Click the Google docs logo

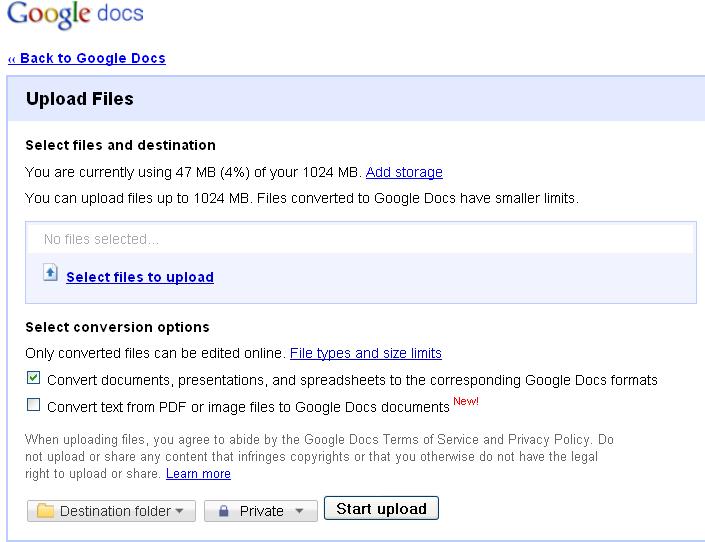point(76,14)
